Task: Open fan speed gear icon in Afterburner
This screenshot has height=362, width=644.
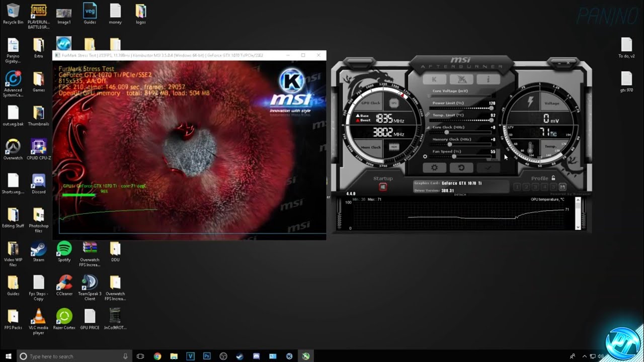Action: (x=426, y=156)
